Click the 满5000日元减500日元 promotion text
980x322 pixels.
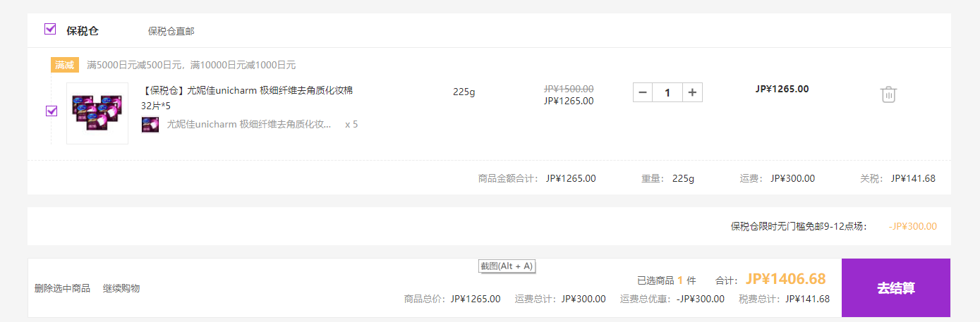(x=191, y=65)
